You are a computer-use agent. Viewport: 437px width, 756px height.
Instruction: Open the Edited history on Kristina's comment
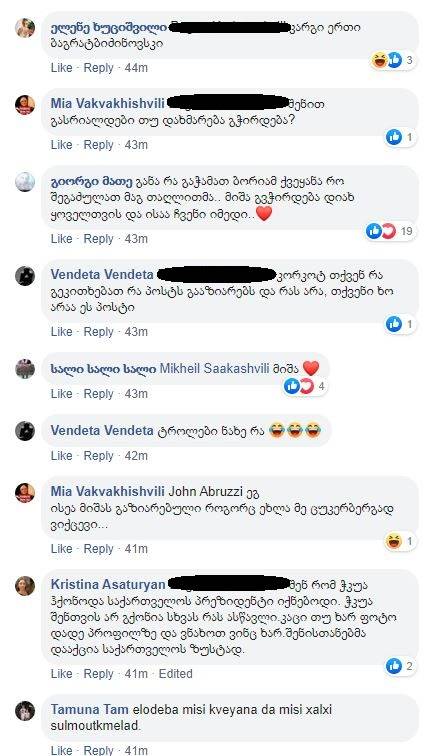tap(176, 674)
